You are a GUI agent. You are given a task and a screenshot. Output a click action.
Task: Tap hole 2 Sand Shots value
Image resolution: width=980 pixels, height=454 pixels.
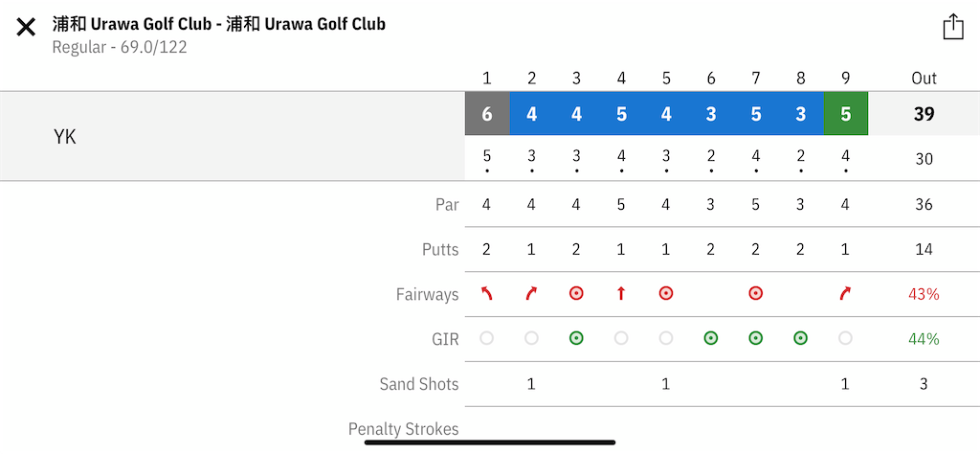[x=531, y=383]
